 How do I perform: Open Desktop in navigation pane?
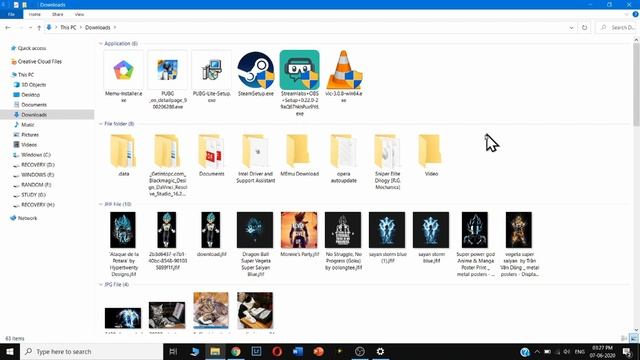click(31, 95)
